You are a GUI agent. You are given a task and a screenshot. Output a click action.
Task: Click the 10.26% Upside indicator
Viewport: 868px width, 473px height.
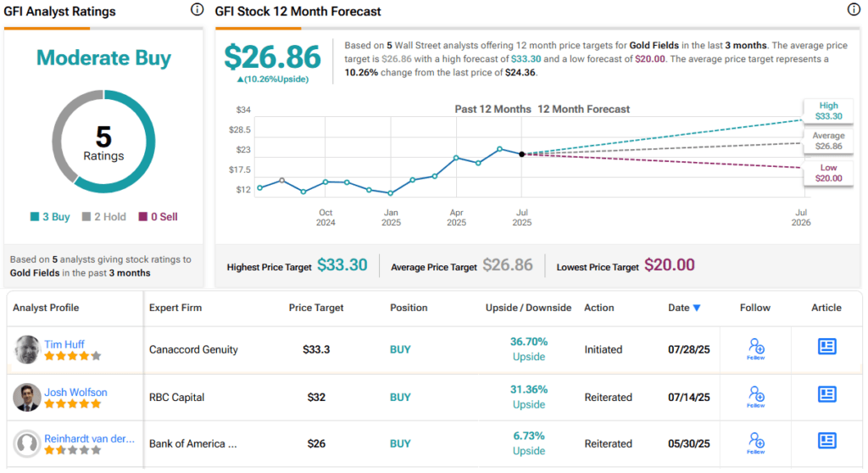(273, 79)
